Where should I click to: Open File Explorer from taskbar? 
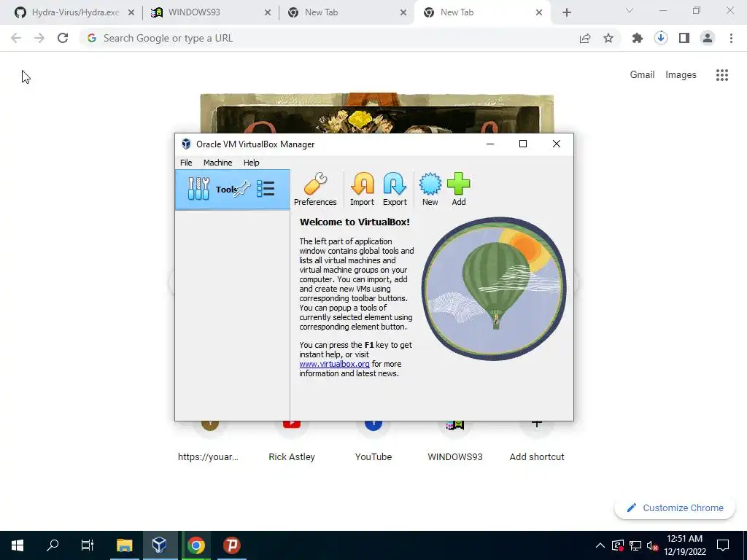pos(124,545)
